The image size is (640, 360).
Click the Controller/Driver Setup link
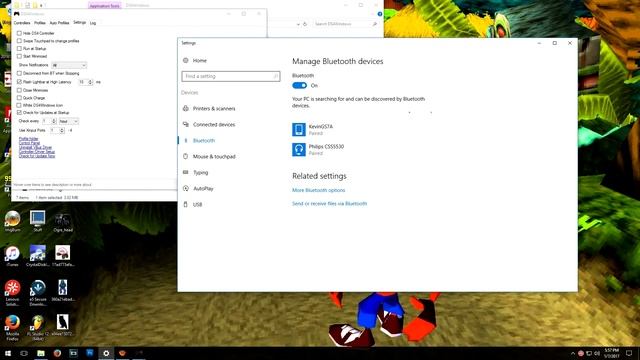point(37,151)
